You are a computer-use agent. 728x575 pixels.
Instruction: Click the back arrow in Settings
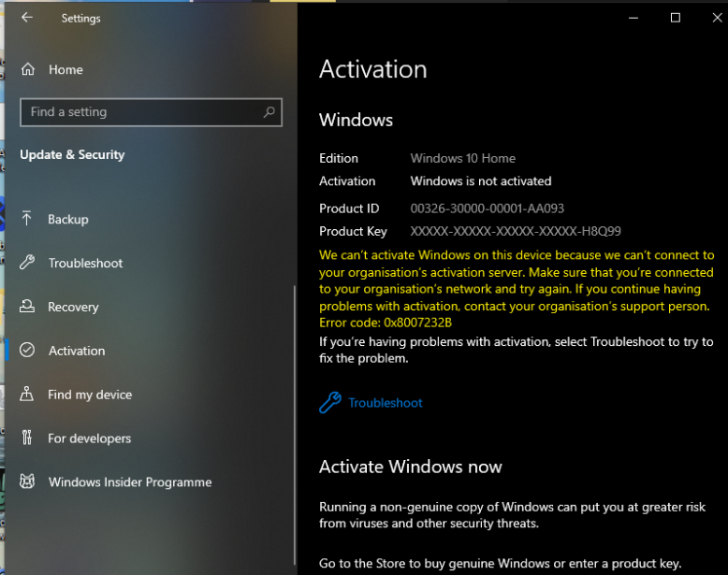click(x=27, y=18)
